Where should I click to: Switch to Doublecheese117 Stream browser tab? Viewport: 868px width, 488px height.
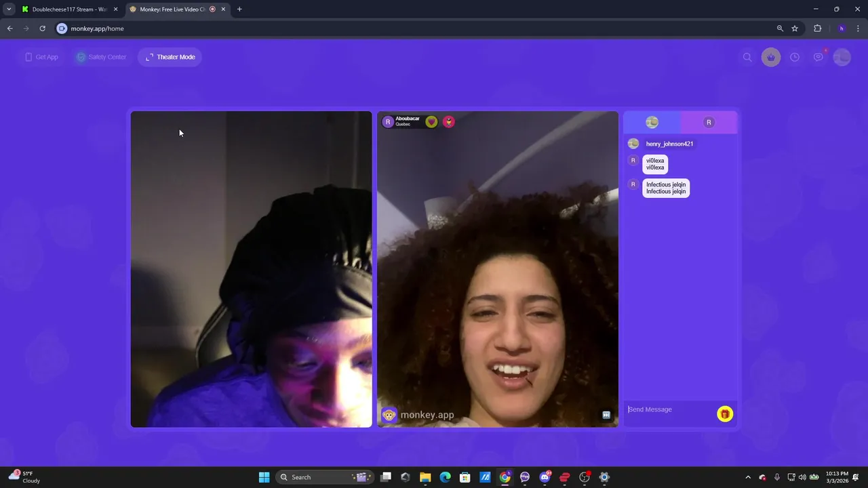click(70, 9)
